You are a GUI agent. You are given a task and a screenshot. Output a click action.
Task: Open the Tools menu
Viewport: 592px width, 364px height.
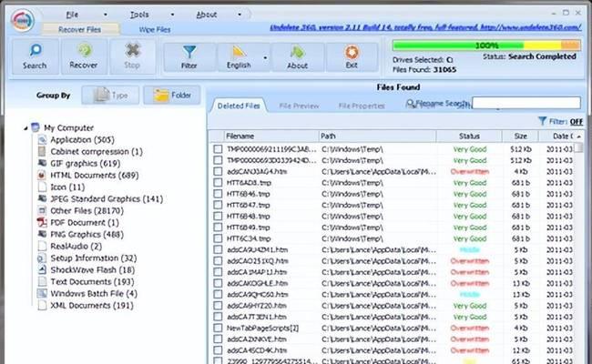139,15
